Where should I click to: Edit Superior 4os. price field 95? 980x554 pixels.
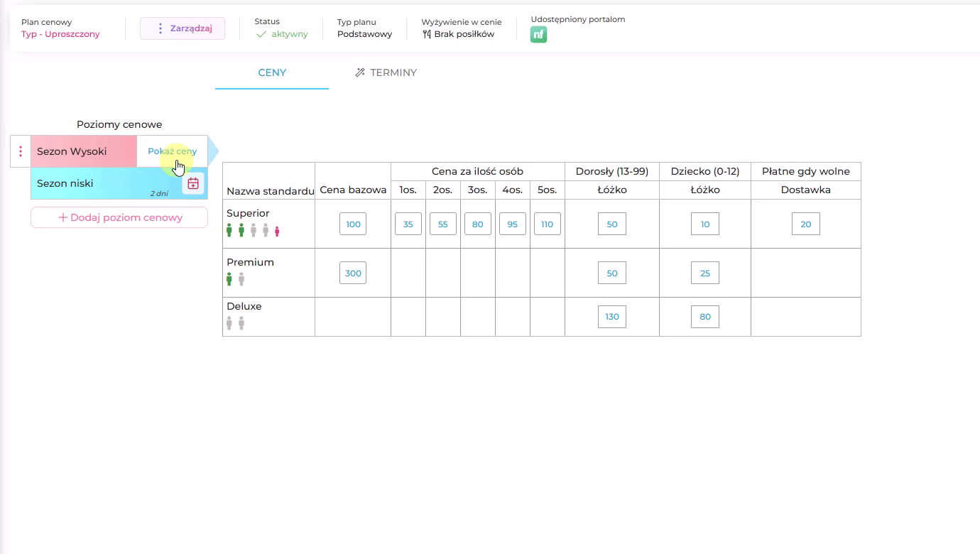tap(513, 224)
